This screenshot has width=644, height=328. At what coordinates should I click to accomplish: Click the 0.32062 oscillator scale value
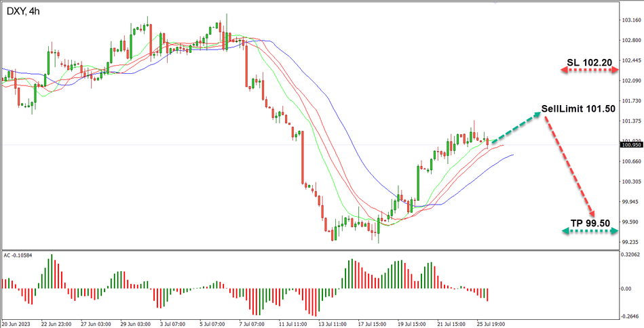point(631,255)
